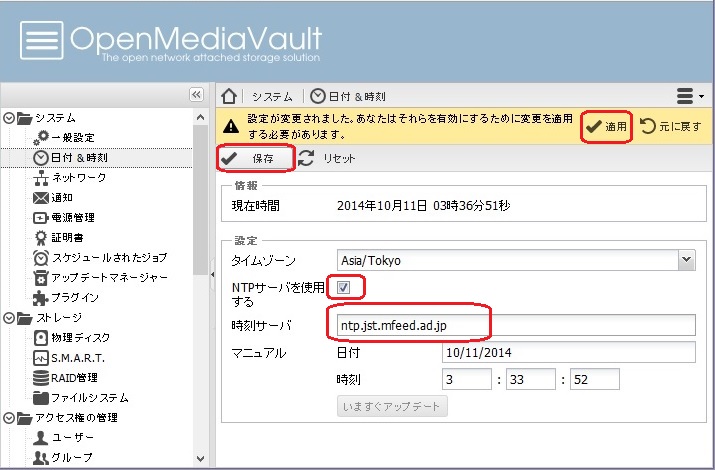Click the clock icon beside 日付 & 時刻 breadcrumb
This screenshot has width=715, height=470.
[317, 96]
